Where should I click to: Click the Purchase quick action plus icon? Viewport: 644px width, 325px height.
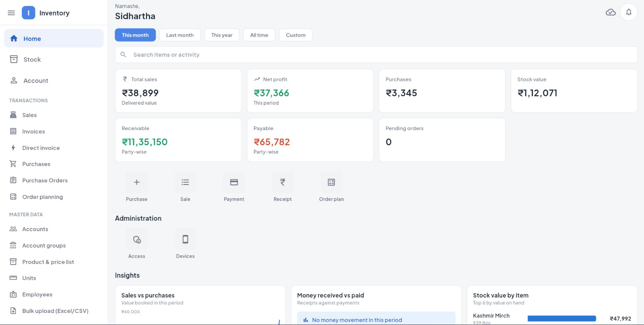tap(136, 182)
